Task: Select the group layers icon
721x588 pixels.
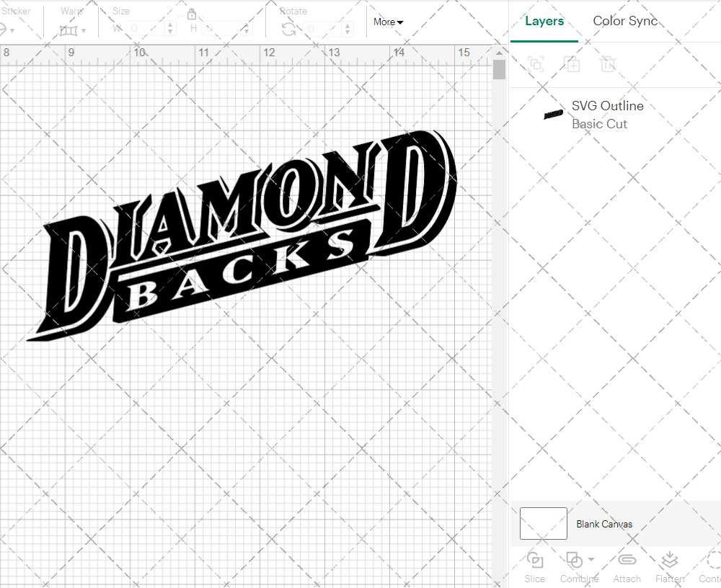Action: tap(535, 64)
